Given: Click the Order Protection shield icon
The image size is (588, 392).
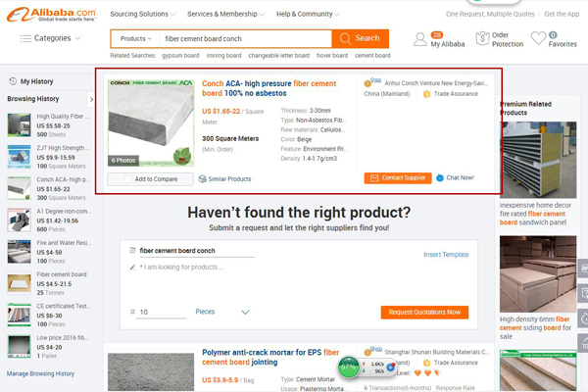Looking at the screenshot, I should tap(482, 38).
